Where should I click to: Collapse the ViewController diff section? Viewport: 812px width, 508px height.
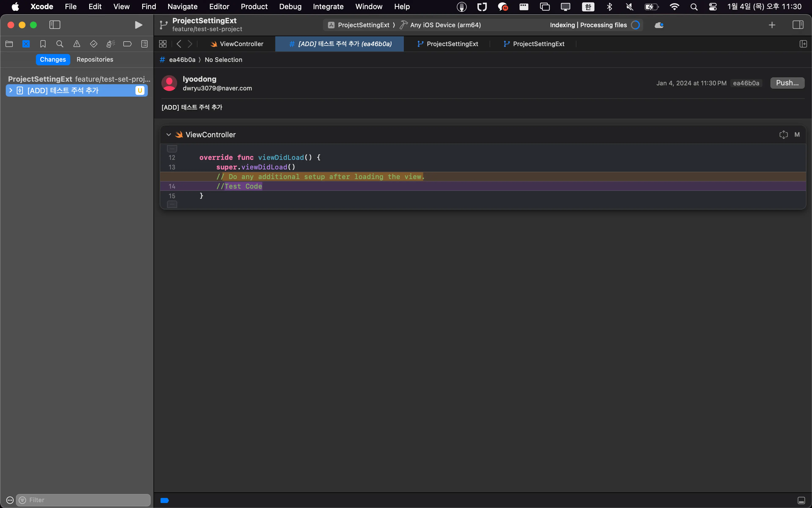169,135
